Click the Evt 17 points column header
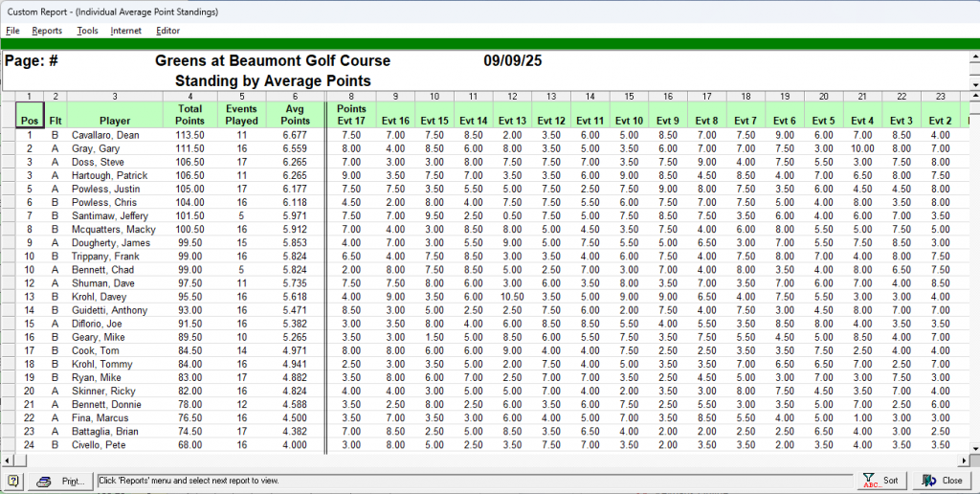 click(351, 115)
